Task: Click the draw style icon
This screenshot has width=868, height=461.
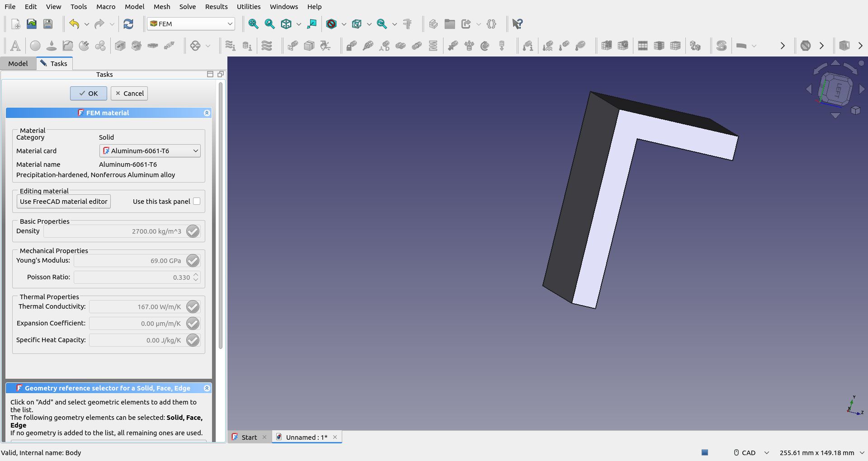Action: point(331,24)
